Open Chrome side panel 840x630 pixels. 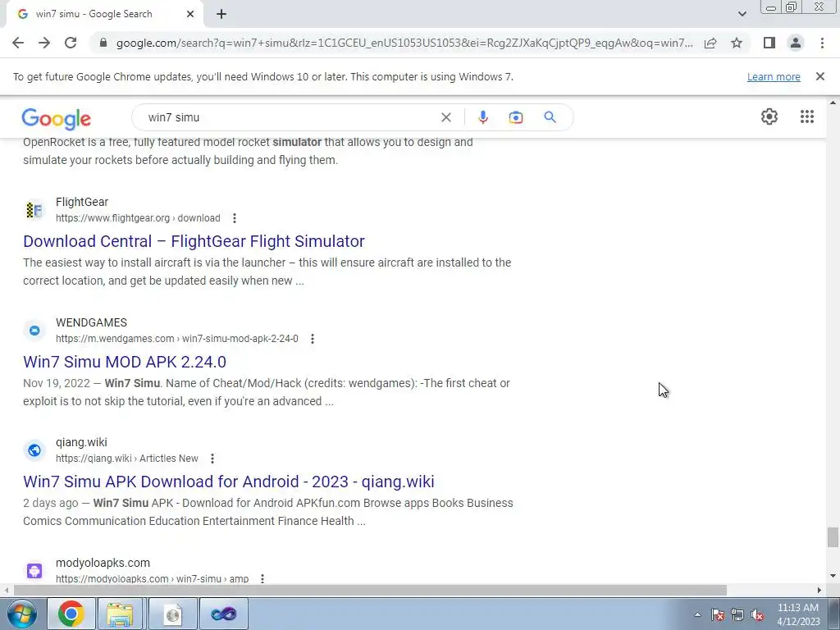click(769, 43)
